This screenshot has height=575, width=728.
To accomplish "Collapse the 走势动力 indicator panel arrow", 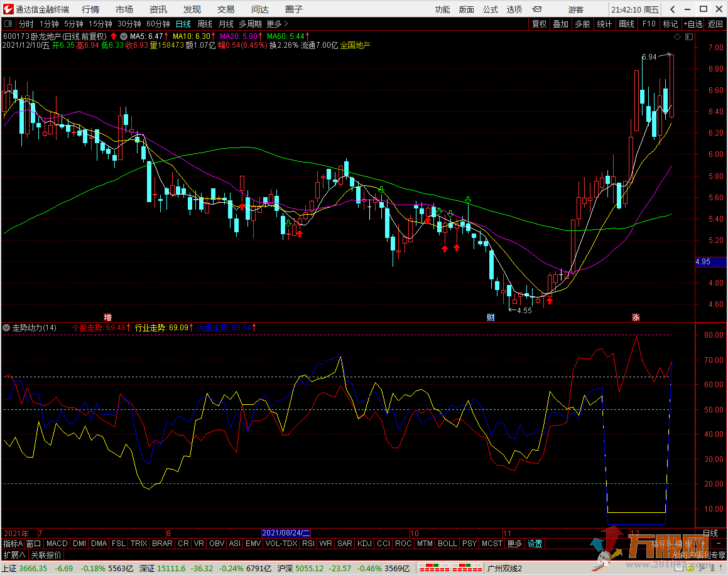I will [x=6, y=328].
